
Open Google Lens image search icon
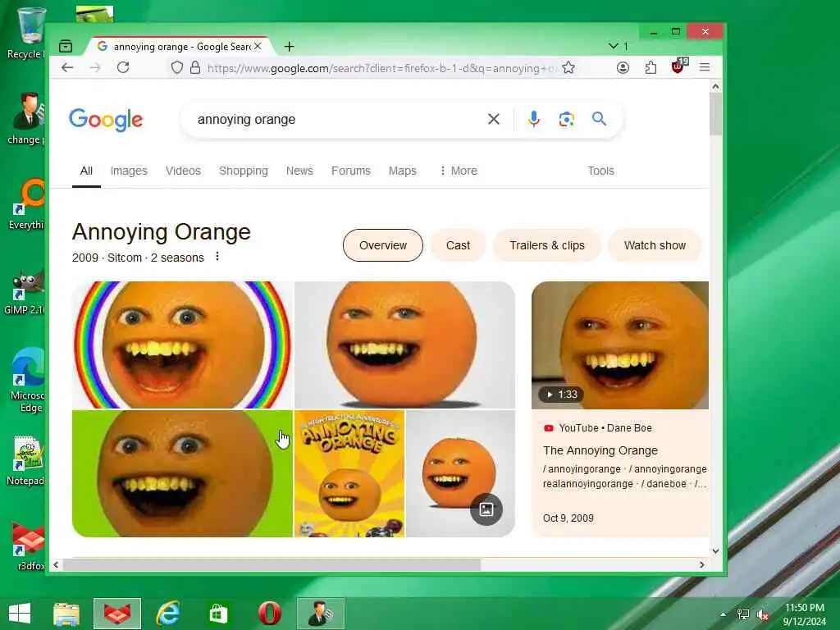[566, 119]
